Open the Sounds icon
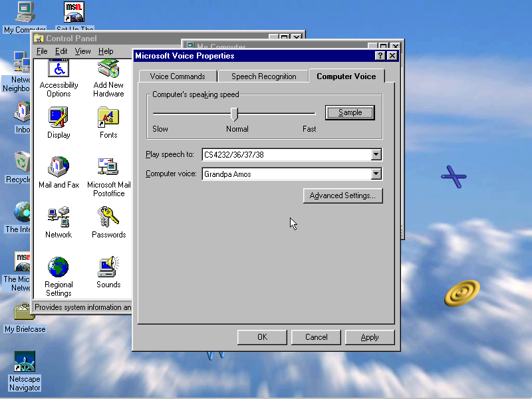 pyautogui.click(x=108, y=267)
